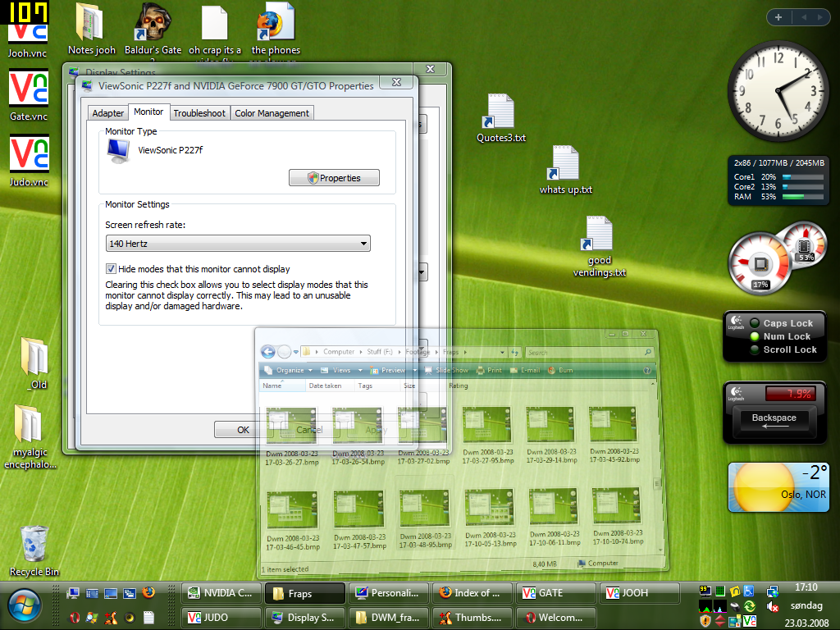
Task: Click the Computer breadcrumb in explorer
Action: (339, 352)
